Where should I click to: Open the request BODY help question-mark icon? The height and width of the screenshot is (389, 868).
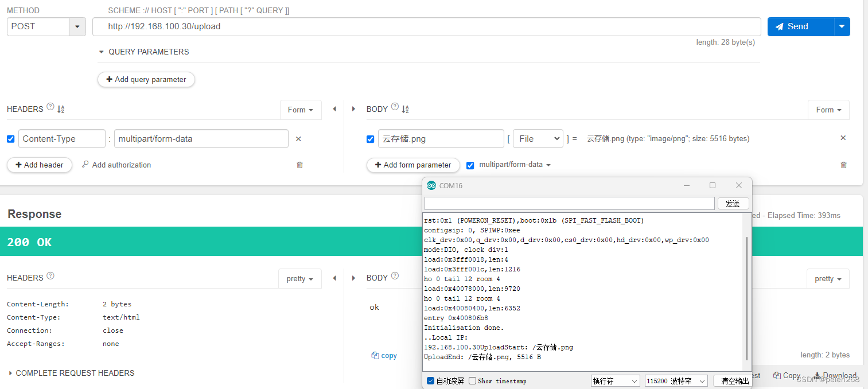pos(395,107)
